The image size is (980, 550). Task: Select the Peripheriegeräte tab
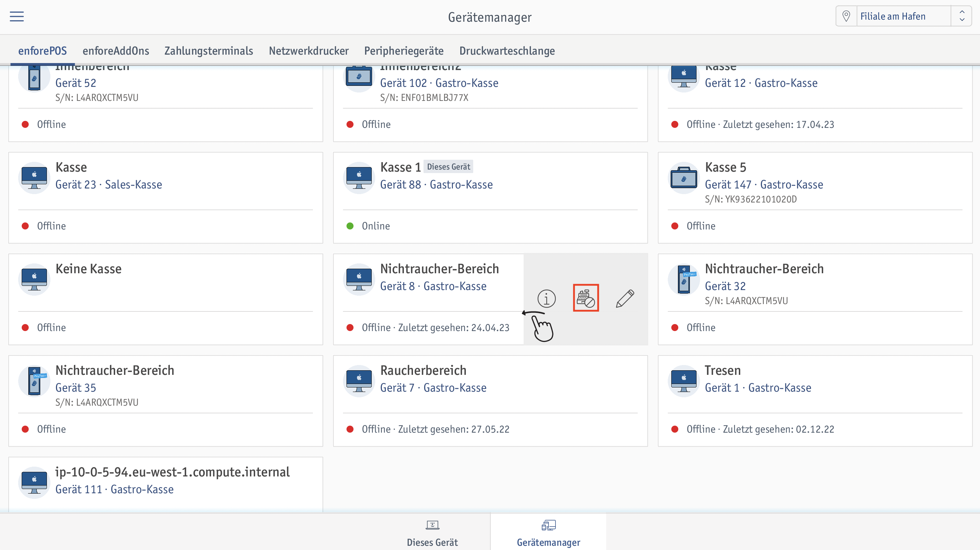coord(404,51)
